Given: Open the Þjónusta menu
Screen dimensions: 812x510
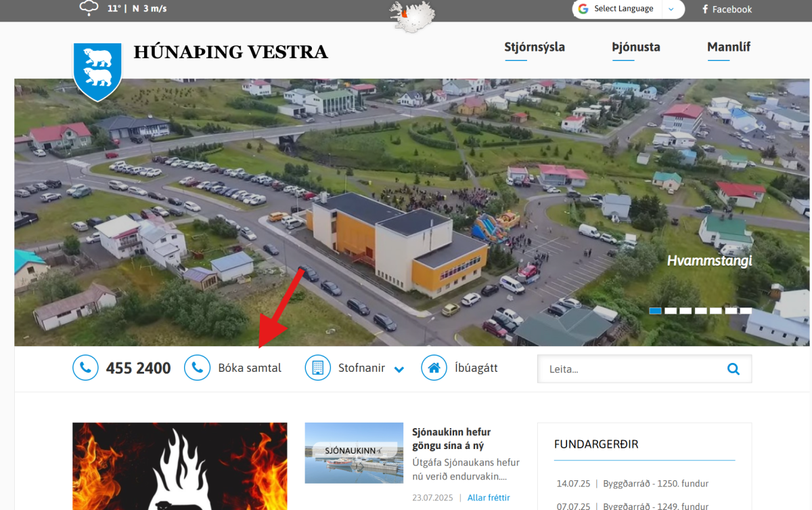Looking at the screenshot, I should (635, 47).
